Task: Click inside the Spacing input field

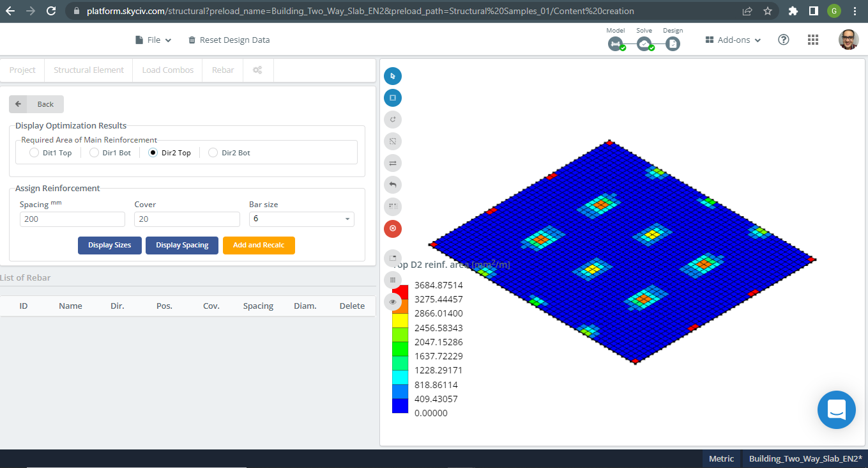Action: [x=72, y=219]
